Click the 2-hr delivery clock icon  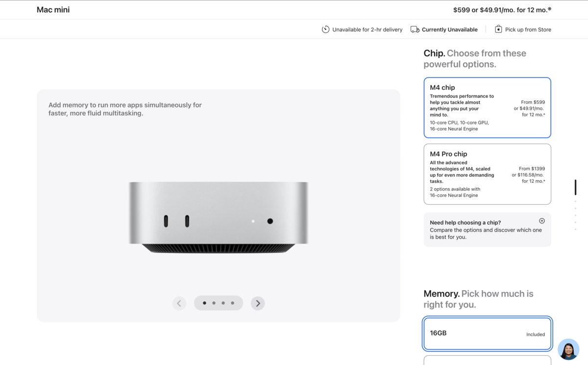325,29
